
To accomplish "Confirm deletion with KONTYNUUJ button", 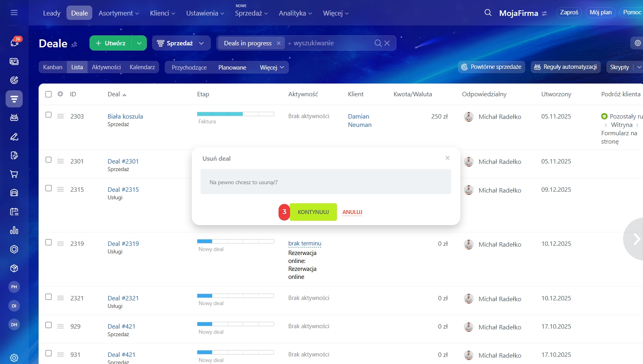I will click(x=313, y=212).
